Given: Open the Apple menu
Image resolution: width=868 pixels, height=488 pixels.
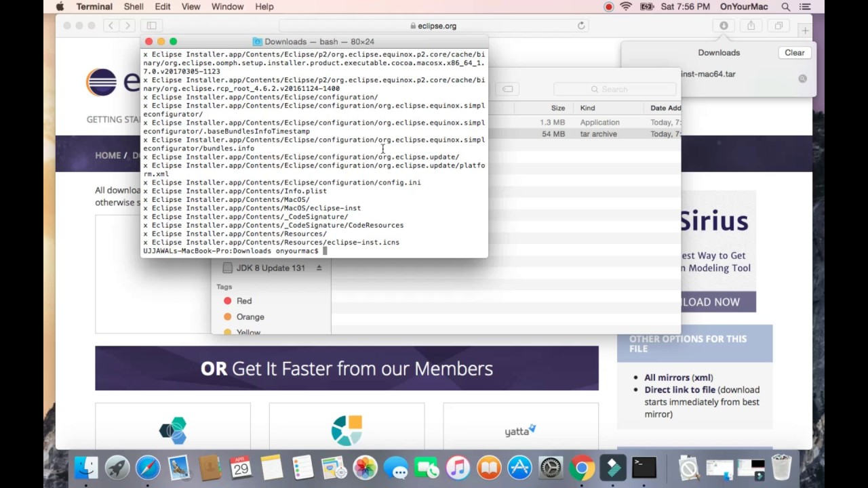Looking at the screenshot, I should [x=60, y=7].
